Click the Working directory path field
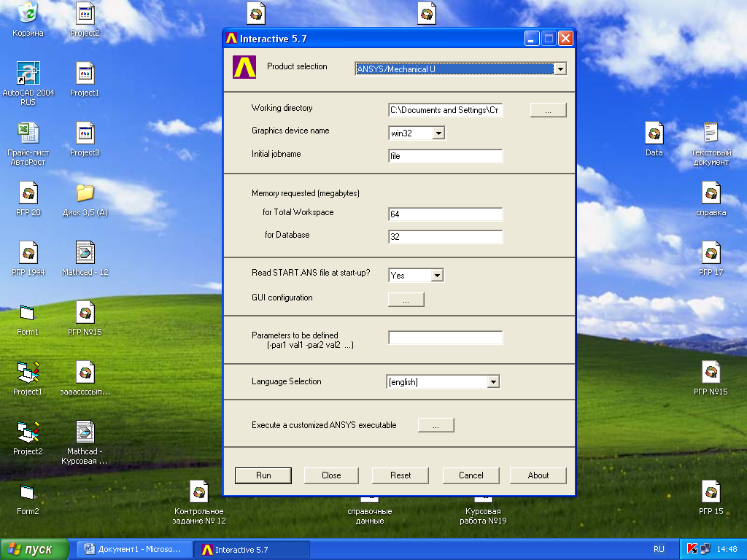The image size is (747, 560). point(446,110)
